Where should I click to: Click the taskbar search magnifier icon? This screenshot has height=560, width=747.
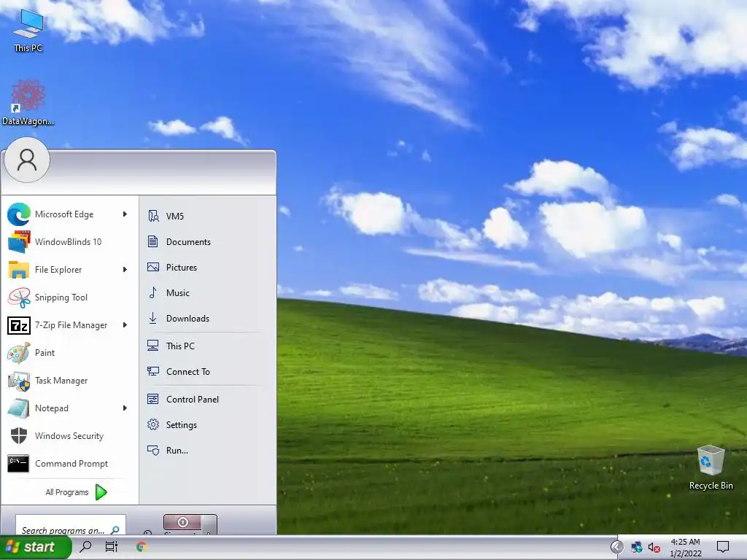click(x=86, y=547)
